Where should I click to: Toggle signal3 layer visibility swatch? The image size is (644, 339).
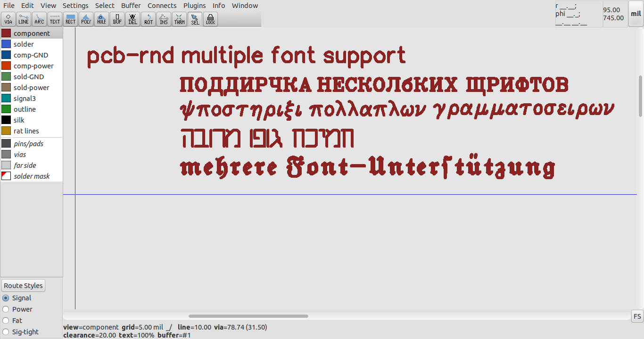(6, 99)
